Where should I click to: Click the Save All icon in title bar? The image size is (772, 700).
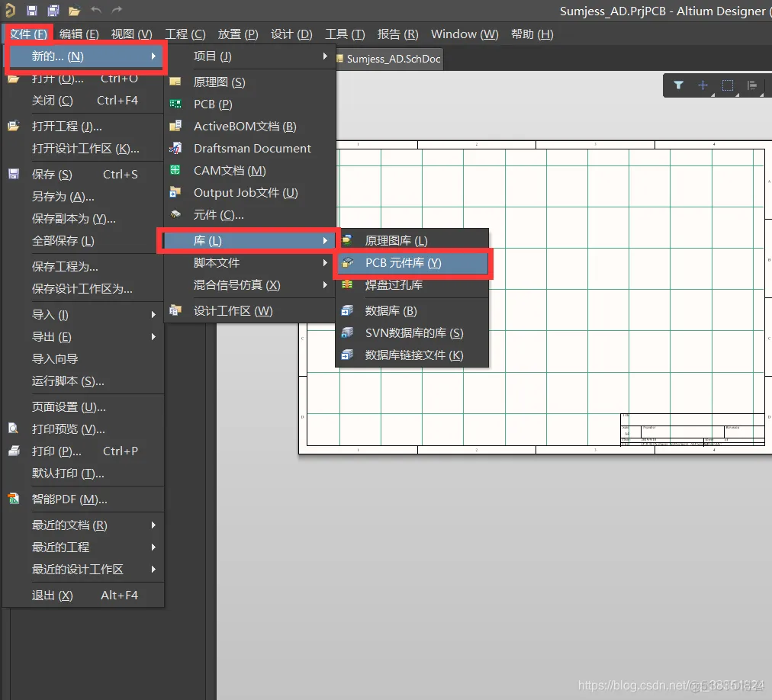[x=53, y=11]
